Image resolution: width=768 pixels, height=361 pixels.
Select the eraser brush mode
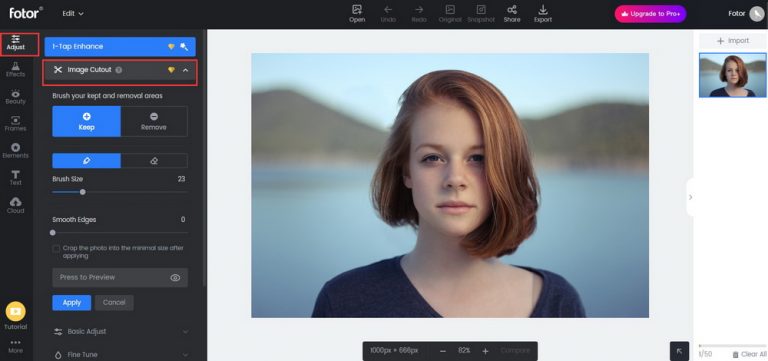click(154, 161)
